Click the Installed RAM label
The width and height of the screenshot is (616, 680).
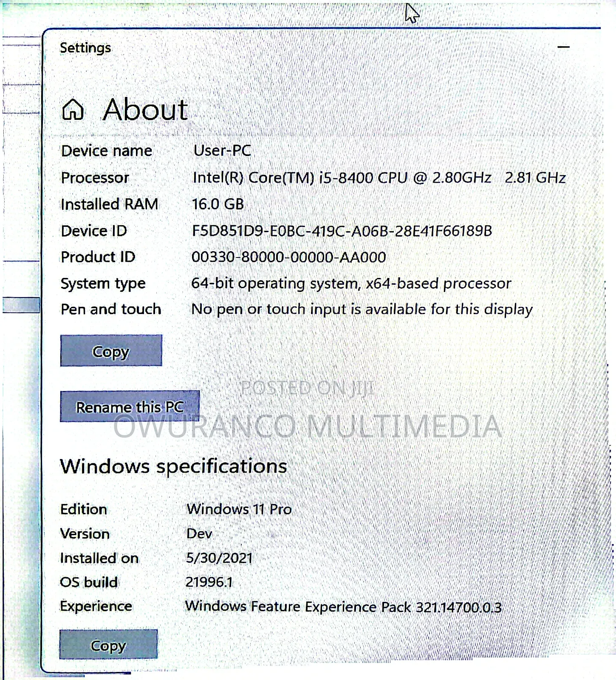pos(110,204)
